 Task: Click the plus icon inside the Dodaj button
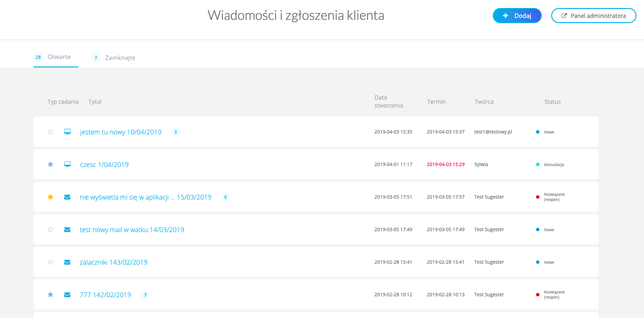506,15
